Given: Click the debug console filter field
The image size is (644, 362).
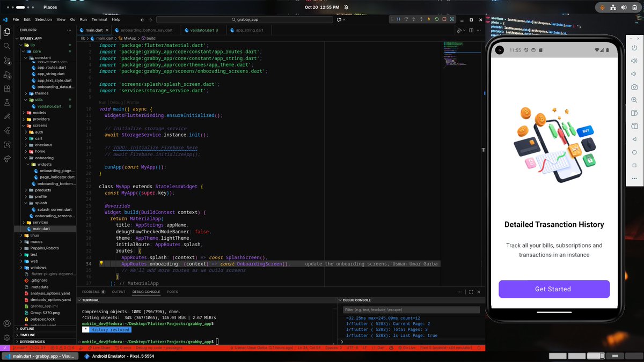Looking at the screenshot, I should coord(411,310).
